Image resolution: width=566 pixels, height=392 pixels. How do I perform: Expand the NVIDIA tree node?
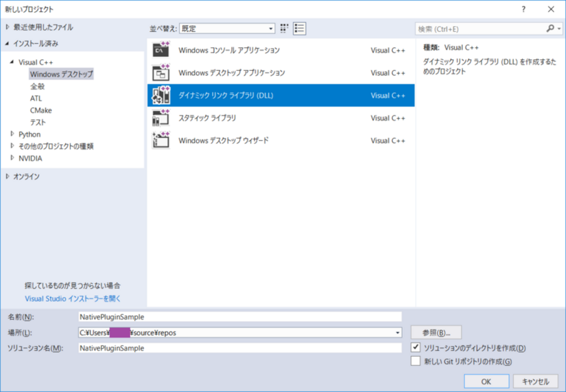[12, 158]
